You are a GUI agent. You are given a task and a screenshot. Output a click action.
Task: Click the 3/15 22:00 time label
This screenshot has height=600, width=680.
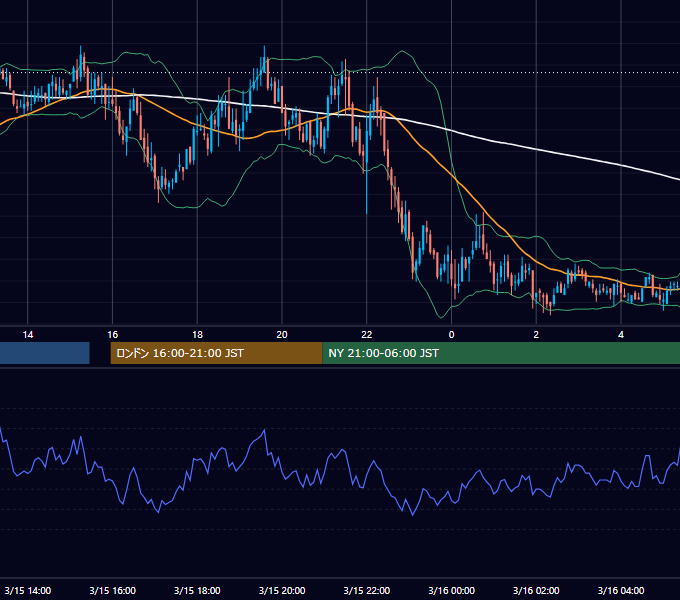tap(367, 590)
